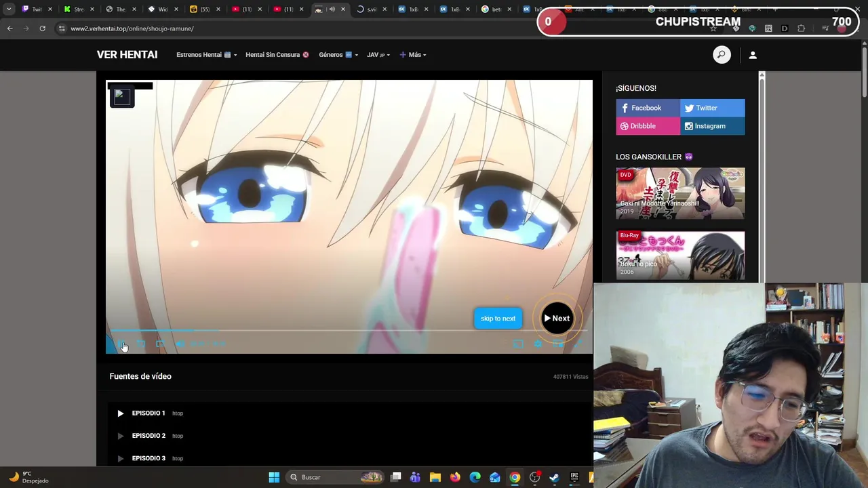Click the browser address bar URL
Viewport: 868px width, 488px height.
click(132, 28)
